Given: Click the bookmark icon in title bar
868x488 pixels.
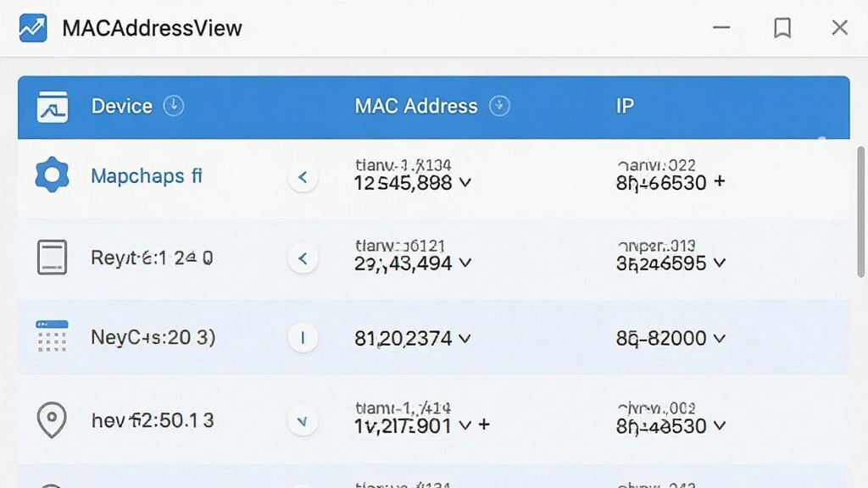Looking at the screenshot, I should click(x=782, y=28).
